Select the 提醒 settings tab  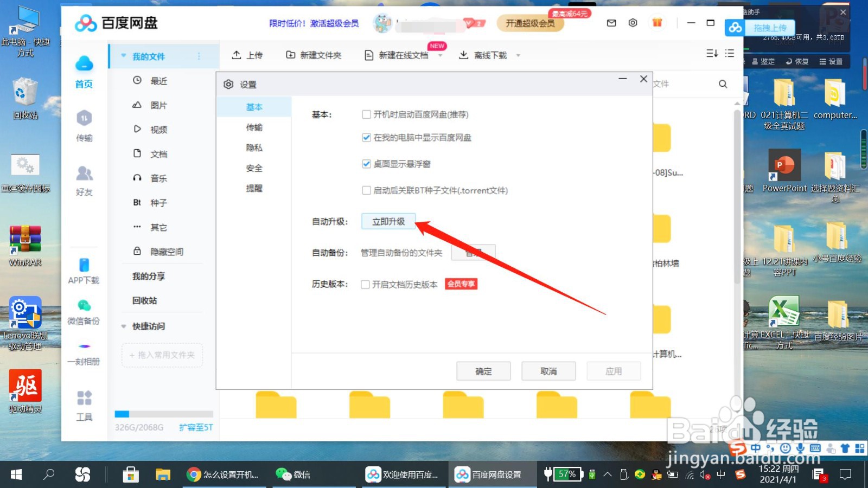pos(254,188)
